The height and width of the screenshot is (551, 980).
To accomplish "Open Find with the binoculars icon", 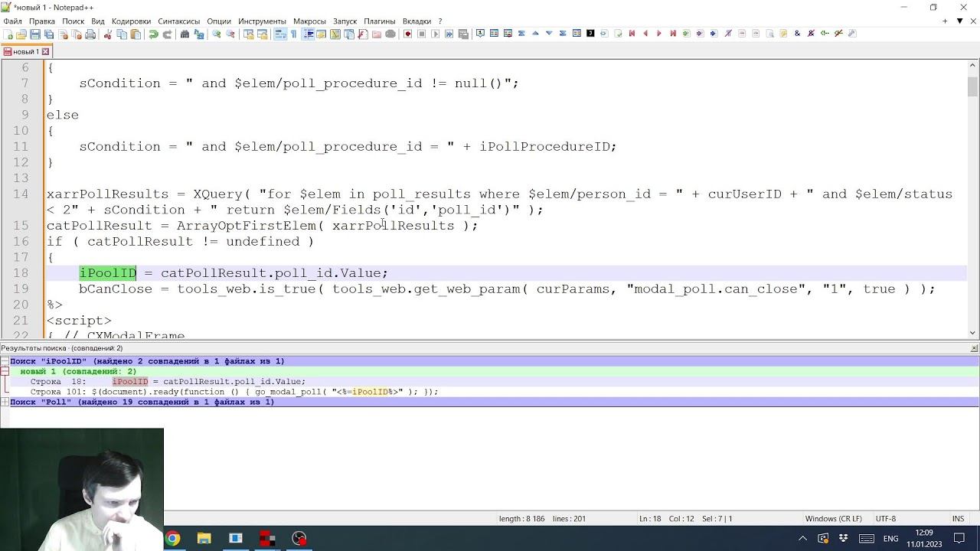I will coord(185,34).
